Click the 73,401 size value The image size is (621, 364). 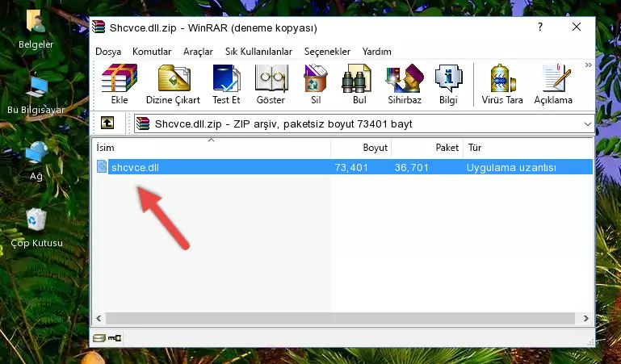click(351, 167)
